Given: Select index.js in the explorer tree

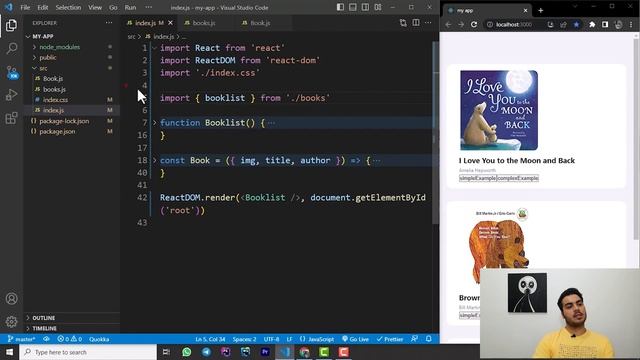Looking at the screenshot, I should 53,110.
